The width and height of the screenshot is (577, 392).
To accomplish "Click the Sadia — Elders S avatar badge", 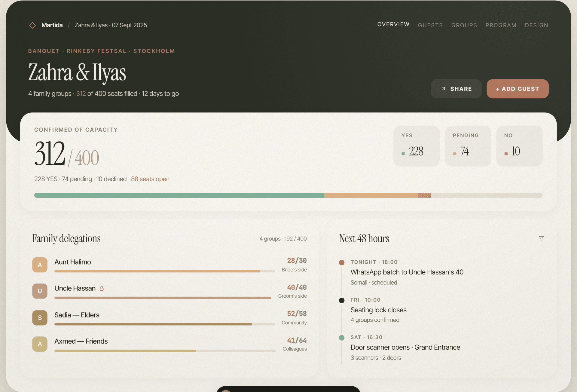I will coord(40,318).
